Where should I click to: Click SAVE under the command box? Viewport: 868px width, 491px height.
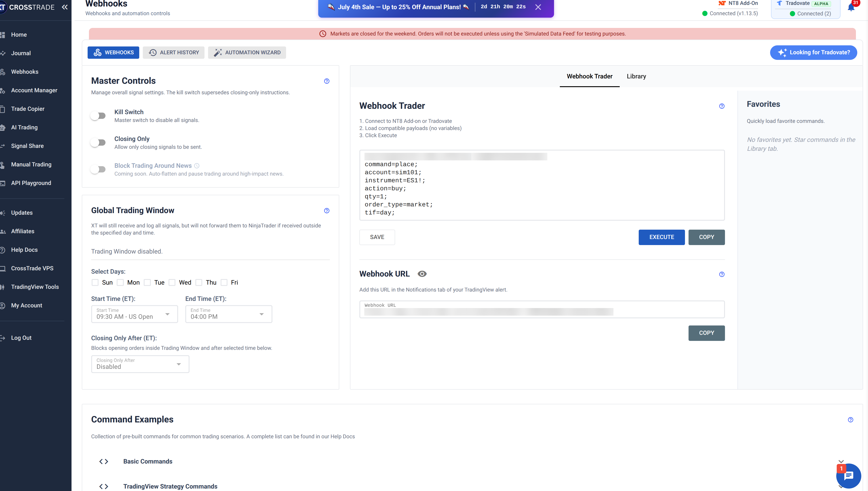pos(377,237)
